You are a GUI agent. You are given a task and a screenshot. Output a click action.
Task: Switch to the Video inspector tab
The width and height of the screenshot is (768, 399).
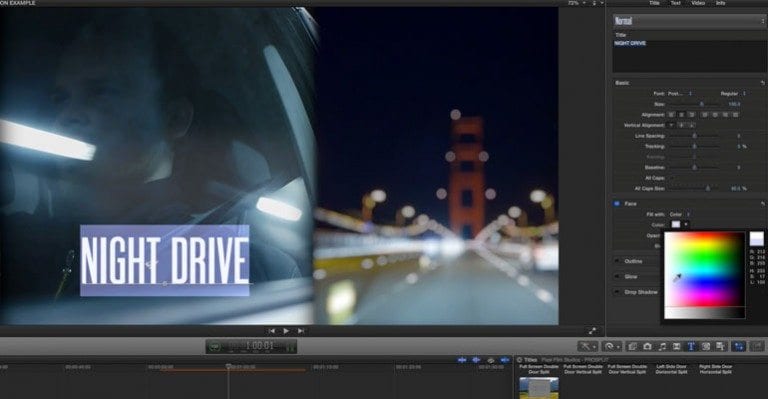pos(698,3)
